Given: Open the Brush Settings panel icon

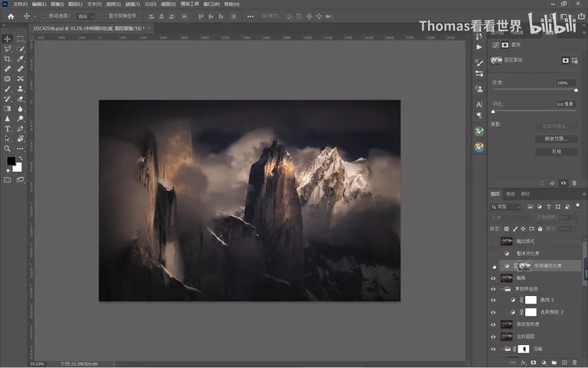Looking at the screenshot, I should pos(479,62).
